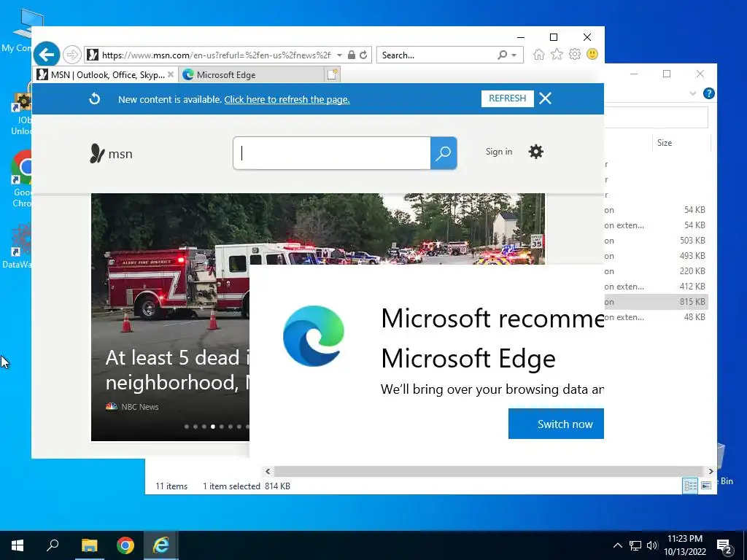This screenshot has height=560, width=747.
Task: Open the network tray icon
Action: pos(635,545)
